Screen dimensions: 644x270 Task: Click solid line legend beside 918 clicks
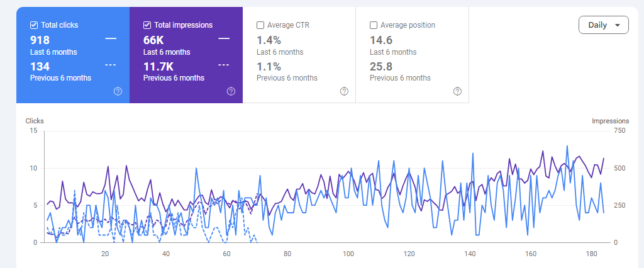(111, 39)
